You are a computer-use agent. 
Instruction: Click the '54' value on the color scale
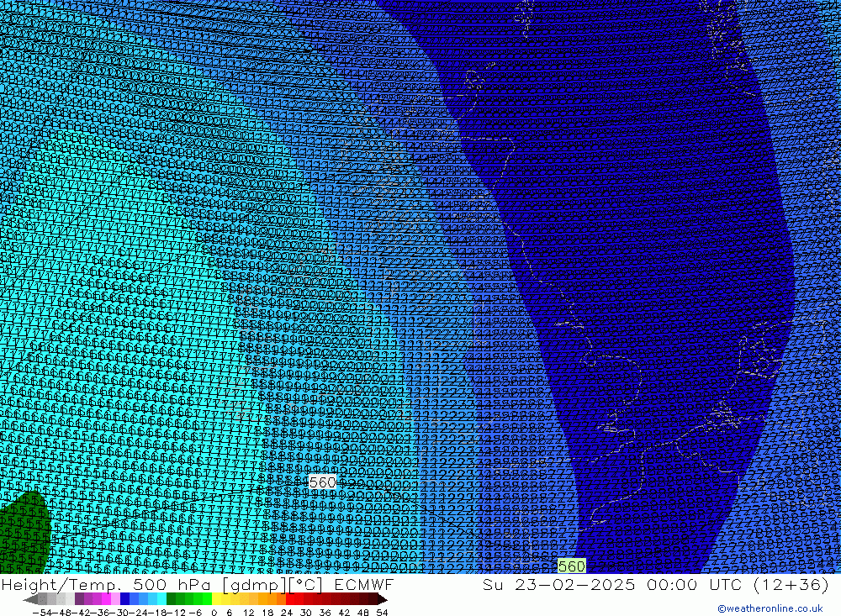[x=382, y=613]
